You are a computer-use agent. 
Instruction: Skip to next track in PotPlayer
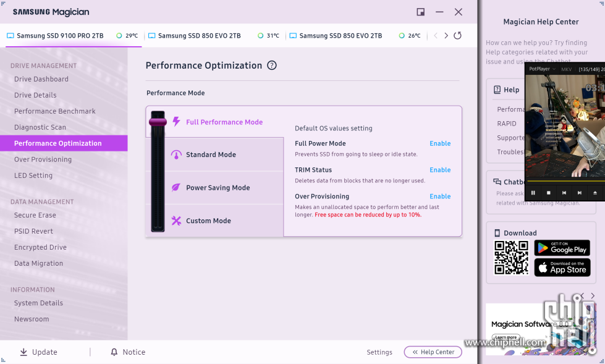[580, 193]
